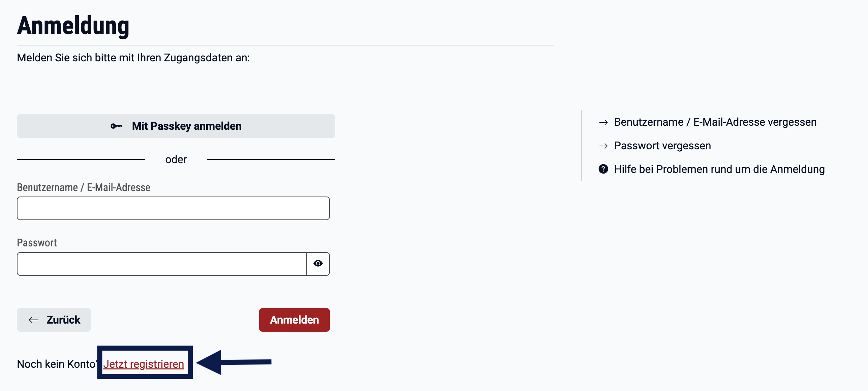Screen dimensions: 868x391
Task: Click the Noch kein Konto text
Action: click(56, 364)
